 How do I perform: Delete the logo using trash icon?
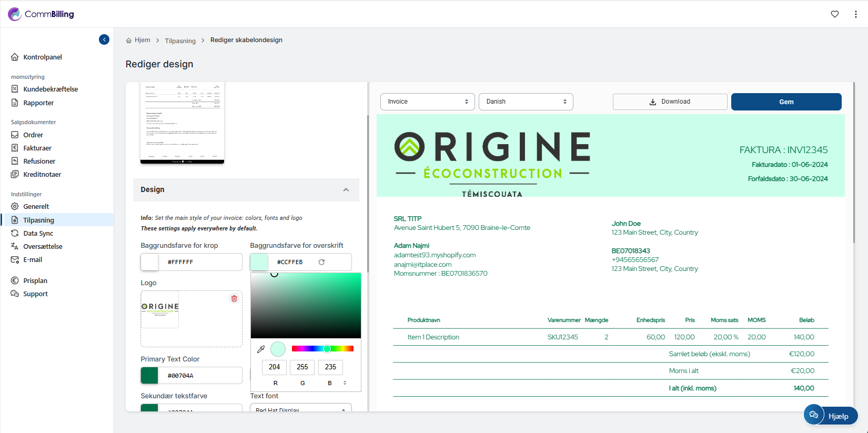pyautogui.click(x=234, y=299)
